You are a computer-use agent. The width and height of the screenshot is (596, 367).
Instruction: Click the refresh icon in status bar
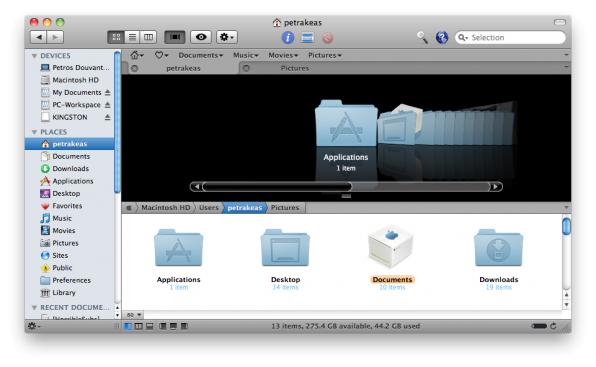click(553, 326)
